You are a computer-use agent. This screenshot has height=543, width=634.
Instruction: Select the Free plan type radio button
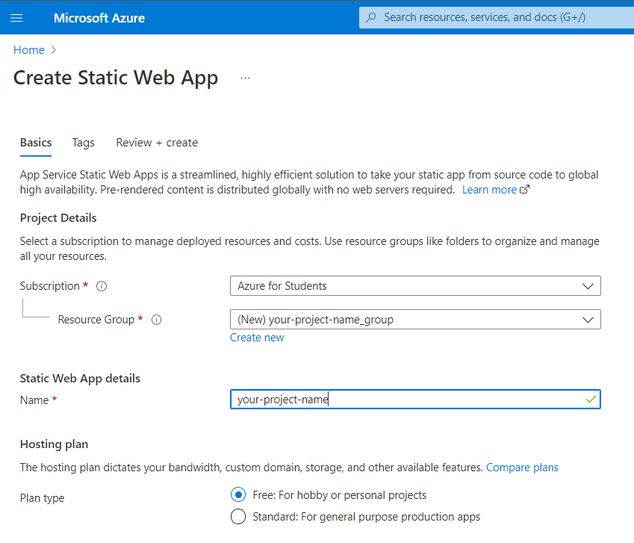tap(238, 495)
